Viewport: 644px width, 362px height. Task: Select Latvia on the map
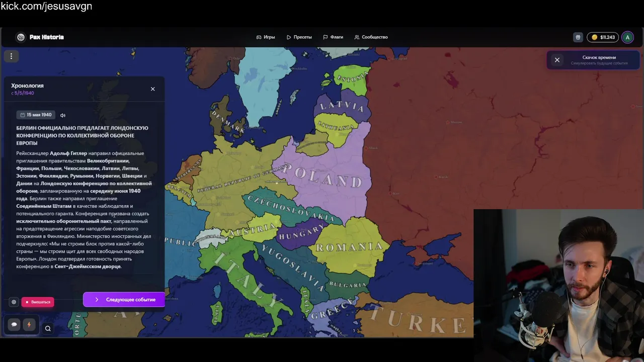(342, 106)
